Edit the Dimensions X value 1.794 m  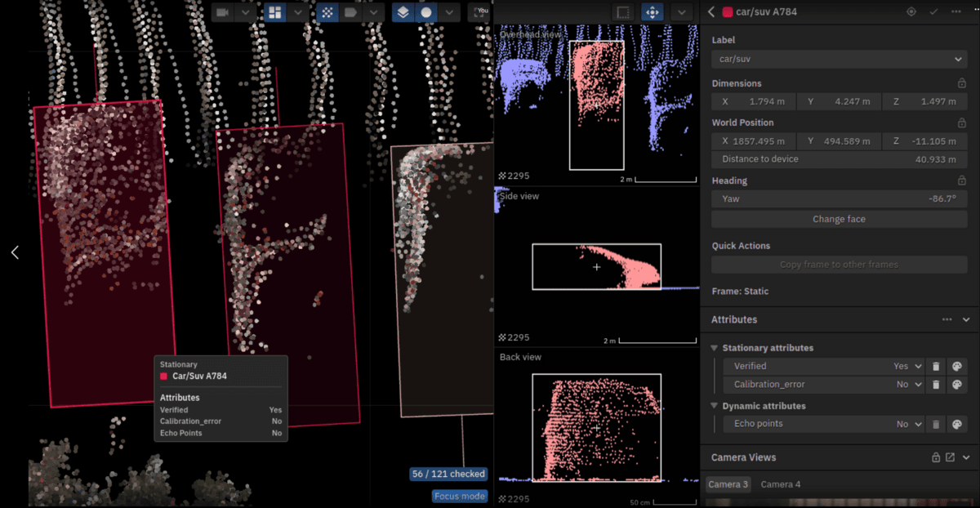pyautogui.click(x=753, y=101)
